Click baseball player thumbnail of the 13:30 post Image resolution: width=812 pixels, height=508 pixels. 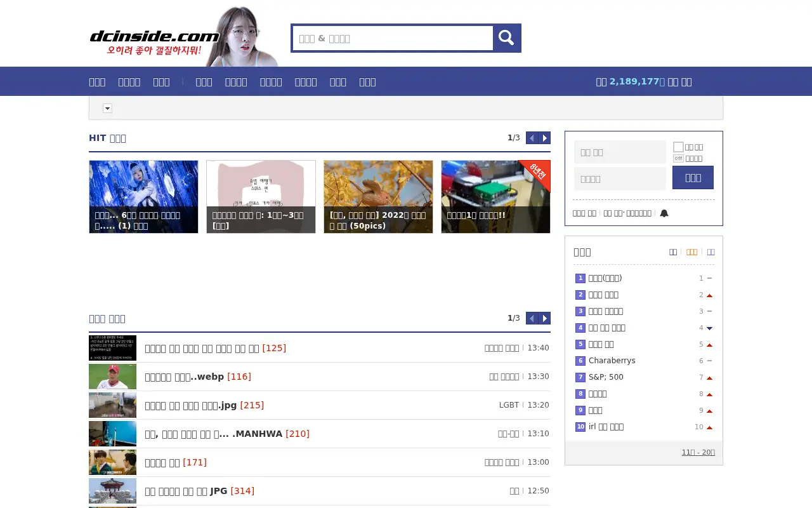112,377
